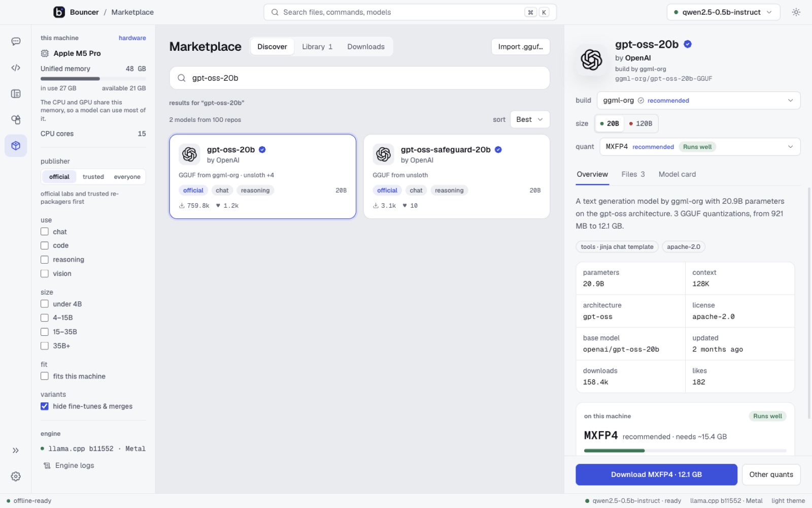This screenshot has width=812, height=508.
Task: Select the trusted publisher filter
Action: pyautogui.click(x=93, y=177)
